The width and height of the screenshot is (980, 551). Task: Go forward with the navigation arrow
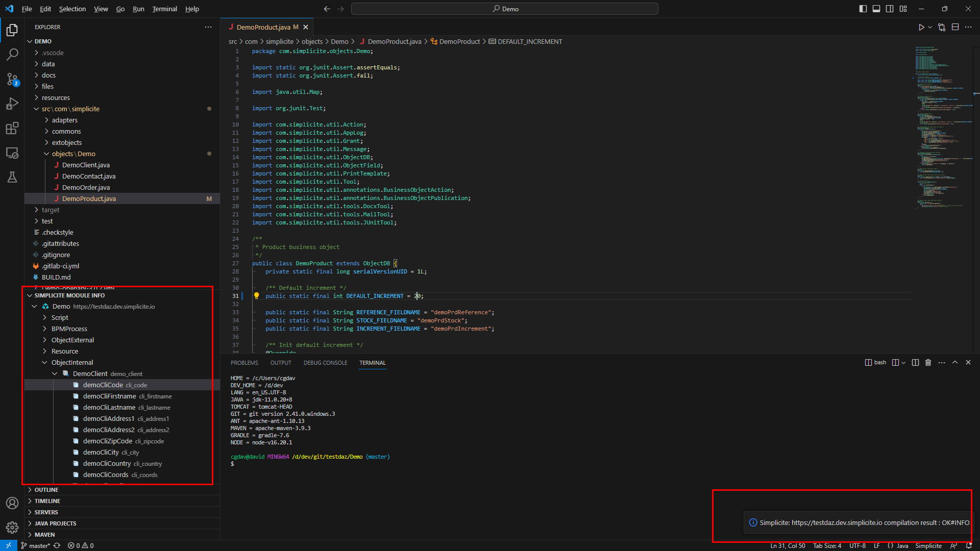click(340, 9)
